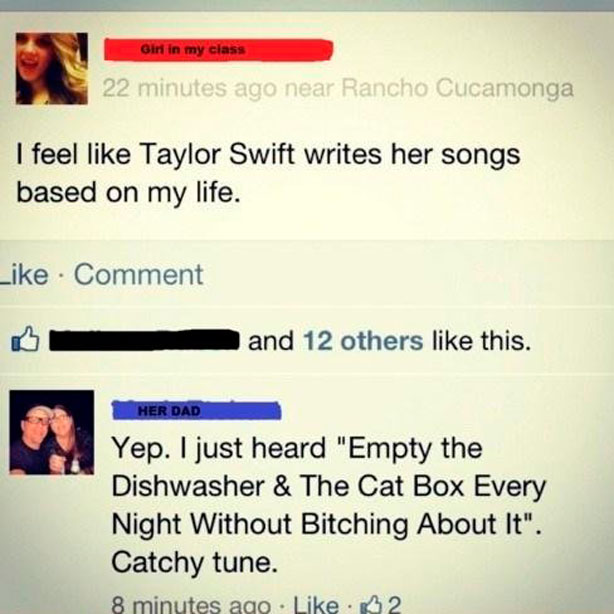This screenshot has width=614, height=614.
Task: Click the 'Empty the Dishwasher' song title text
Action: click(329, 486)
